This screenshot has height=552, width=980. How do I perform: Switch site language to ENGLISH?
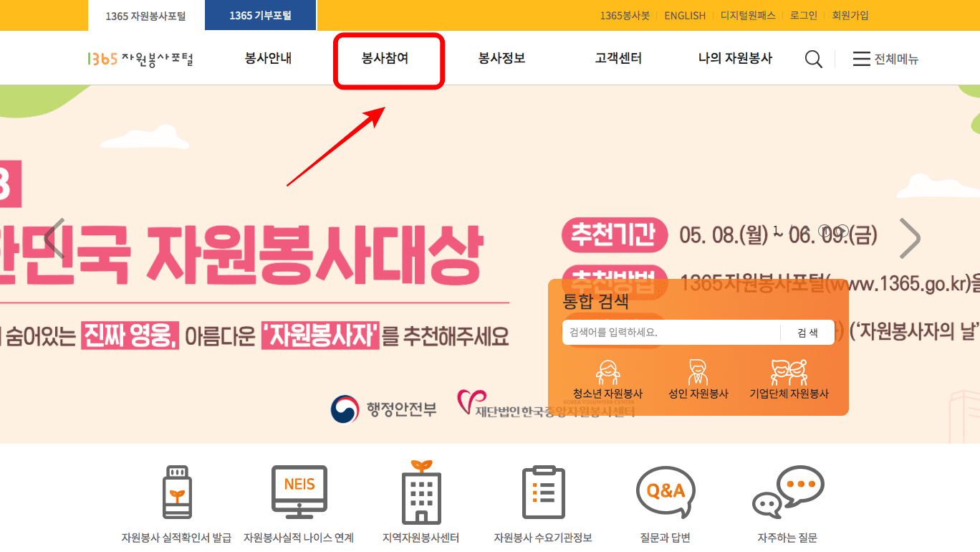[x=685, y=16]
